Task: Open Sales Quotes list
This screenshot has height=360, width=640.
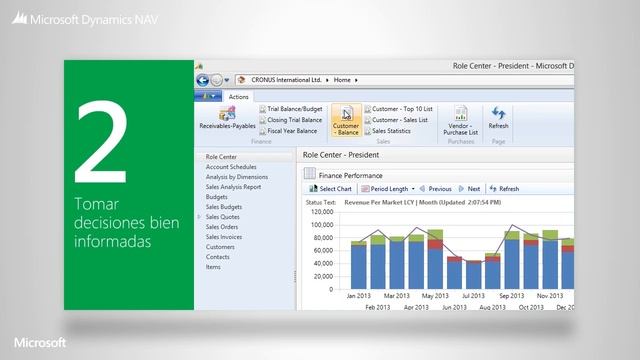Action: point(222,217)
